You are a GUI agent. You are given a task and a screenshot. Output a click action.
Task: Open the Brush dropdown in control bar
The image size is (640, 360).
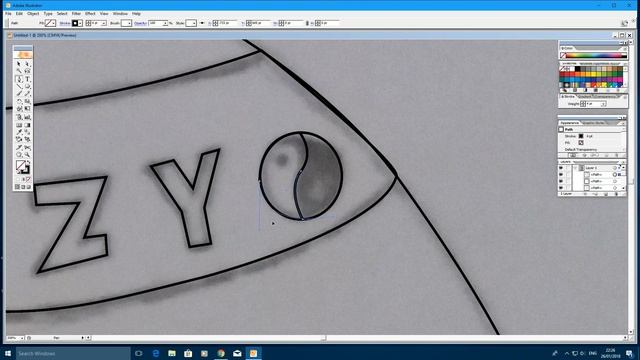pyautogui.click(x=129, y=23)
